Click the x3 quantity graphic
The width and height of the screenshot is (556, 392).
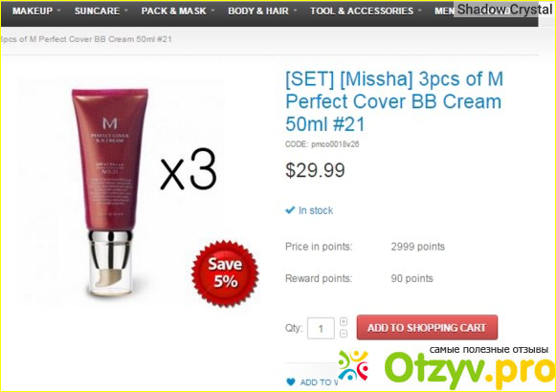coord(189,169)
